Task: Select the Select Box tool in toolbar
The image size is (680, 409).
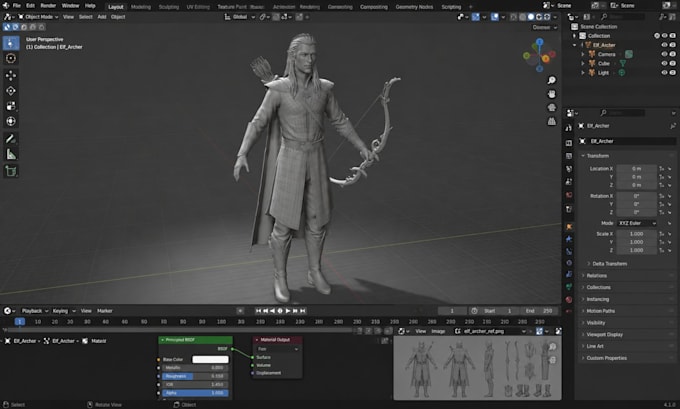Action: tap(11, 43)
